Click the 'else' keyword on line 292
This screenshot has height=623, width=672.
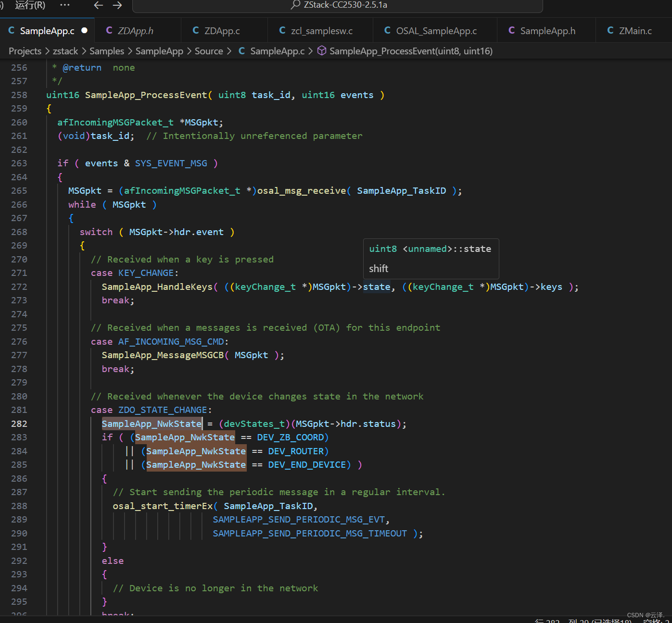coord(113,561)
